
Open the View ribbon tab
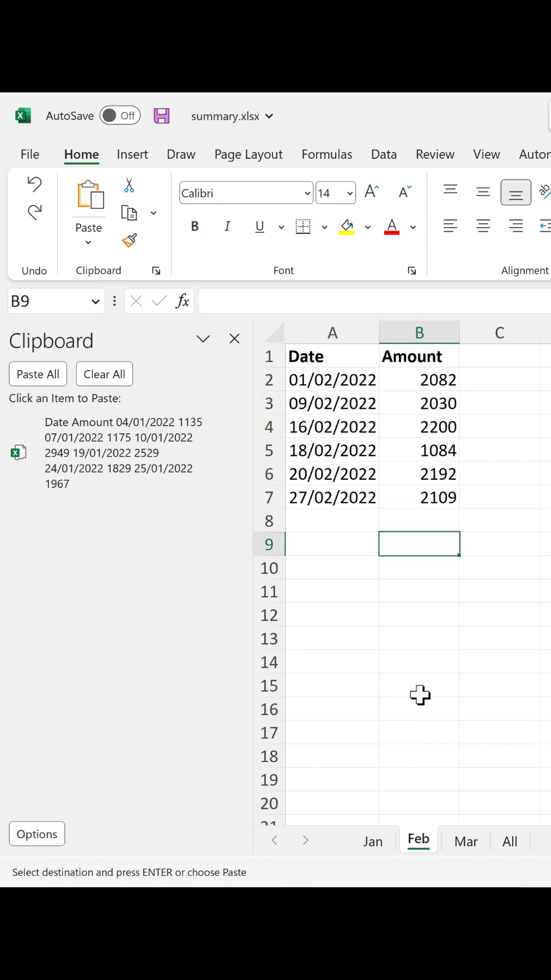click(x=486, y=154)
